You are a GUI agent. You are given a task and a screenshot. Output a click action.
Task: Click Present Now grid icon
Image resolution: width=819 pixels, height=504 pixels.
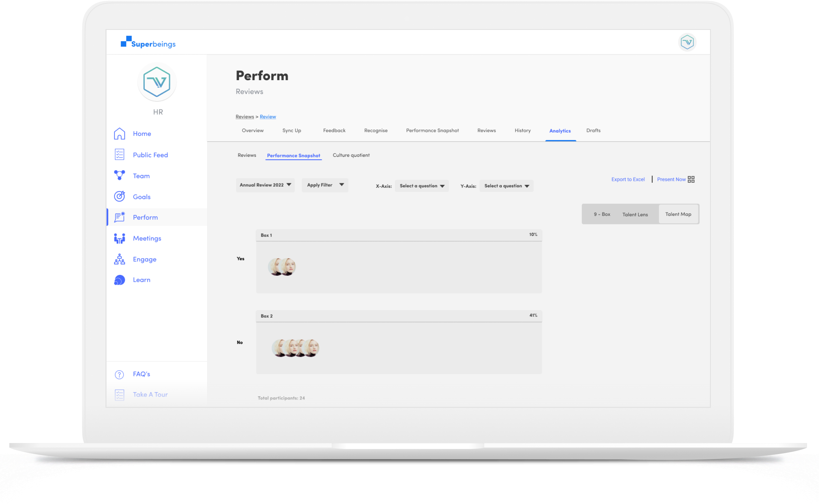pos(691,179)
